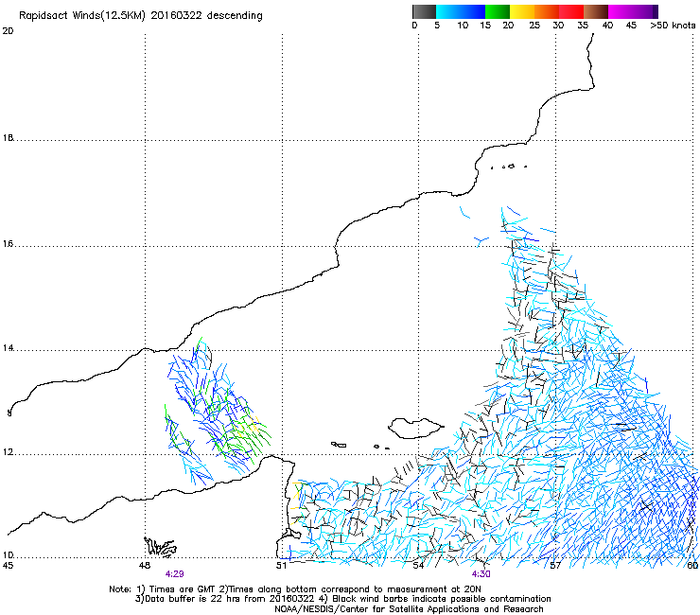The width and height of the screenshot is (700, 615).
Task: Click the longitude label '45'
Action: 8,566
